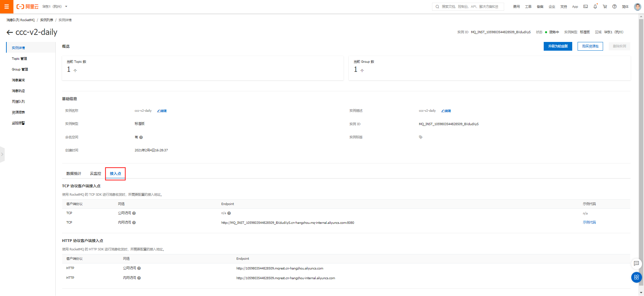Open the Cloud Shell terminal icon
The height and width of the screenshot is (296, 644).
(x=585, y=6)
